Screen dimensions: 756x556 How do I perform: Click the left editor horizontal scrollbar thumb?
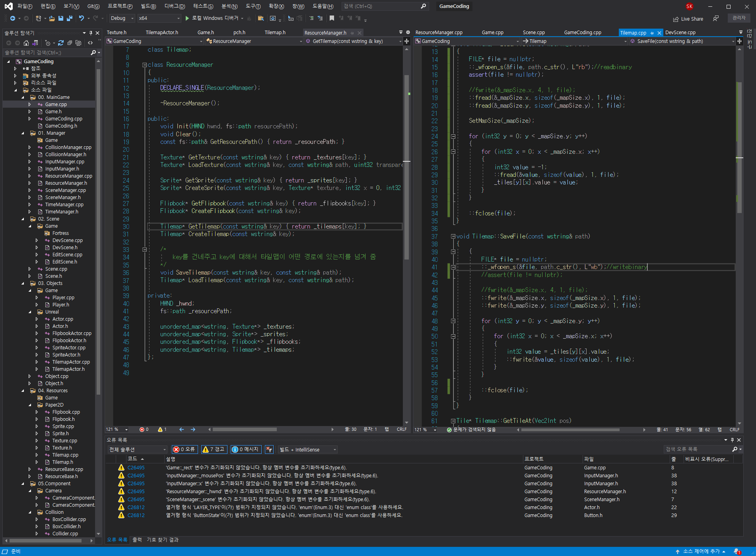[245, 430]
